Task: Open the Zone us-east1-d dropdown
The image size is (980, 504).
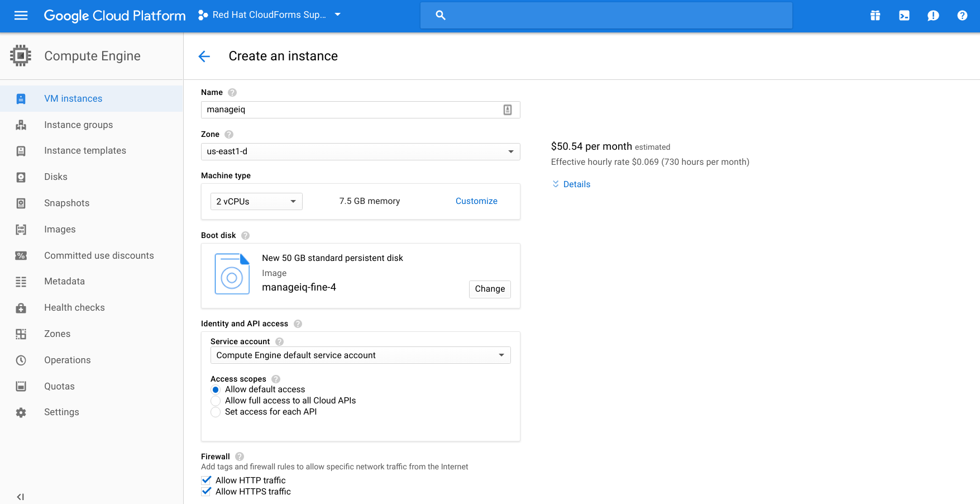Action: point(360,151)
